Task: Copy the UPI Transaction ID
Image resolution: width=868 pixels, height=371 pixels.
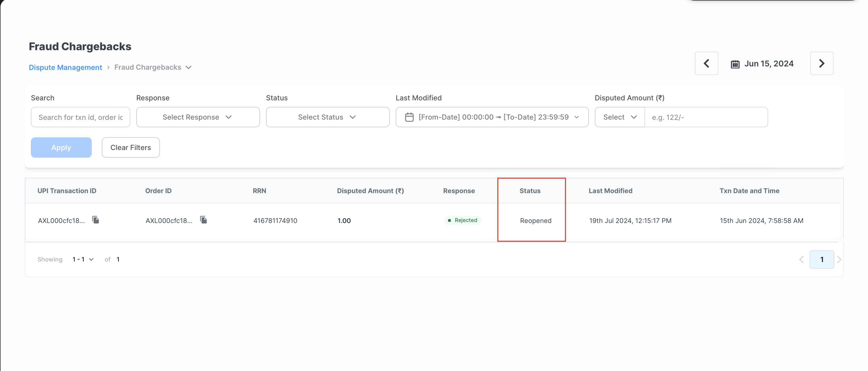Action: [x=96, y=220]
